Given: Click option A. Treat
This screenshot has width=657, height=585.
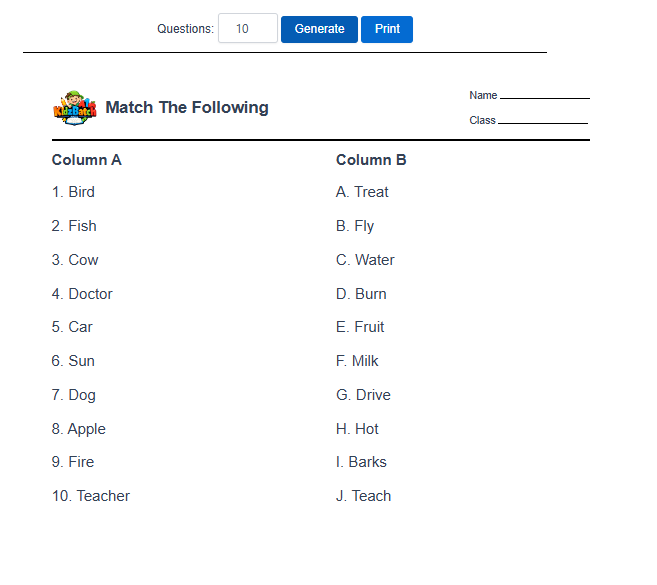Looking at the screenshot, I should 363,192.
